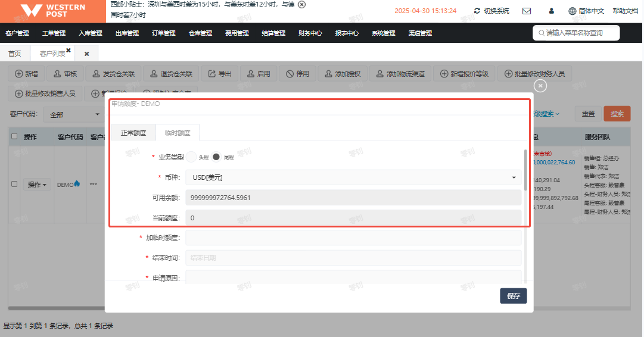Image resolution: width=644 pixels, height=337 pixels.
Task: Open the 币种 USD[美元] dropdown
Action: pos(353,177)
